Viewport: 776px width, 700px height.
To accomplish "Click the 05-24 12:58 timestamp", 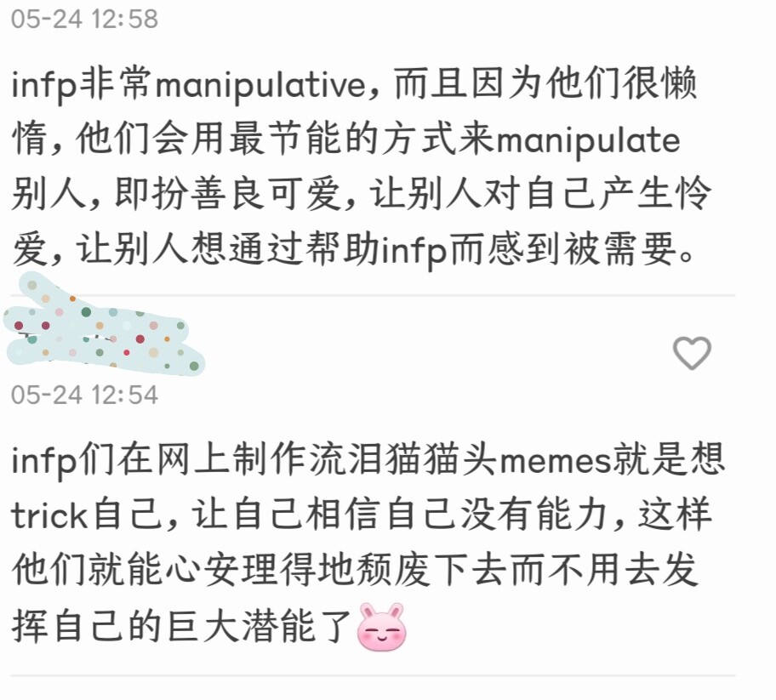I will pyautogui.click(x=84, y=19).
